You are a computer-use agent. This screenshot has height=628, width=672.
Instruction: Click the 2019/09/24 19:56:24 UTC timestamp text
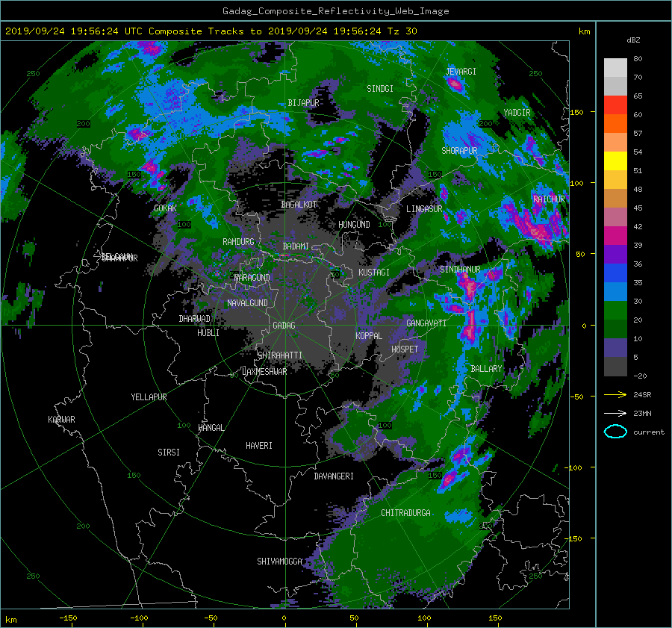point(68,31)
